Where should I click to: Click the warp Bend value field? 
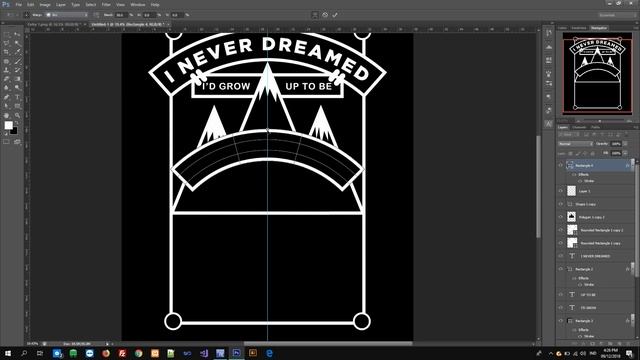[120, 15]
